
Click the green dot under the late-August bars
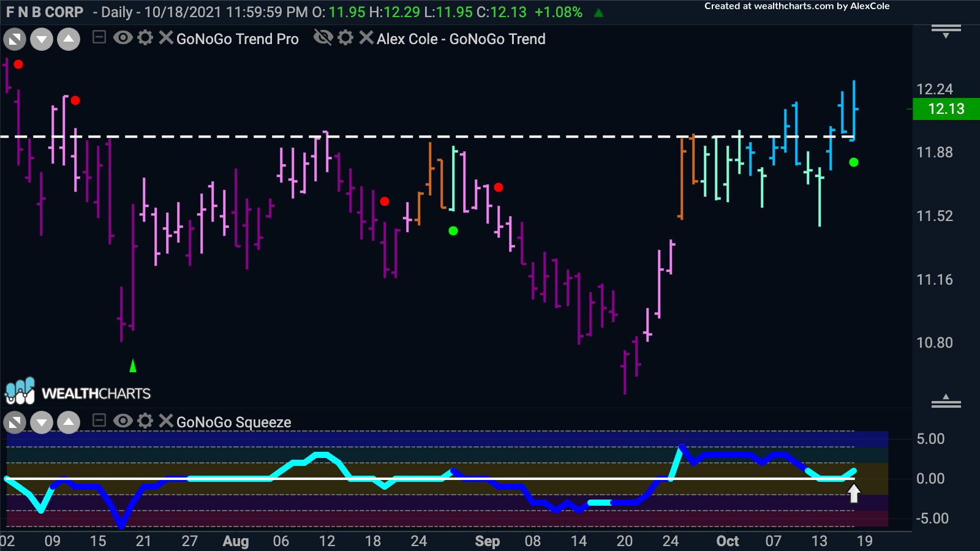453,231
